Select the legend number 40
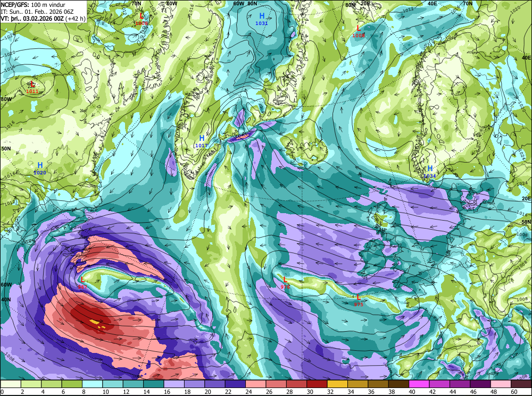Image resolution: width=532 pixels, height=396 pixels. [x=412, y=392]
